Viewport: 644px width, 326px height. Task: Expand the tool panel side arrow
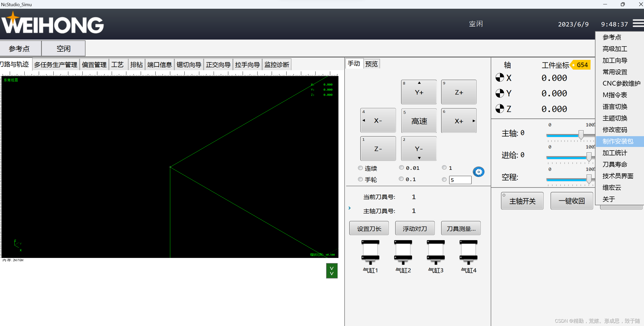point(349,208)
